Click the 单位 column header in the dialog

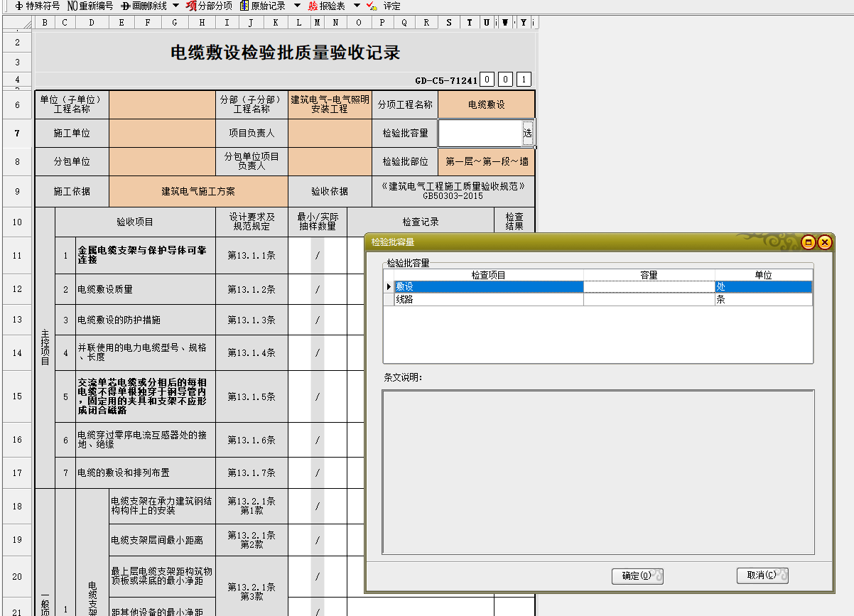tap(763, 275)
